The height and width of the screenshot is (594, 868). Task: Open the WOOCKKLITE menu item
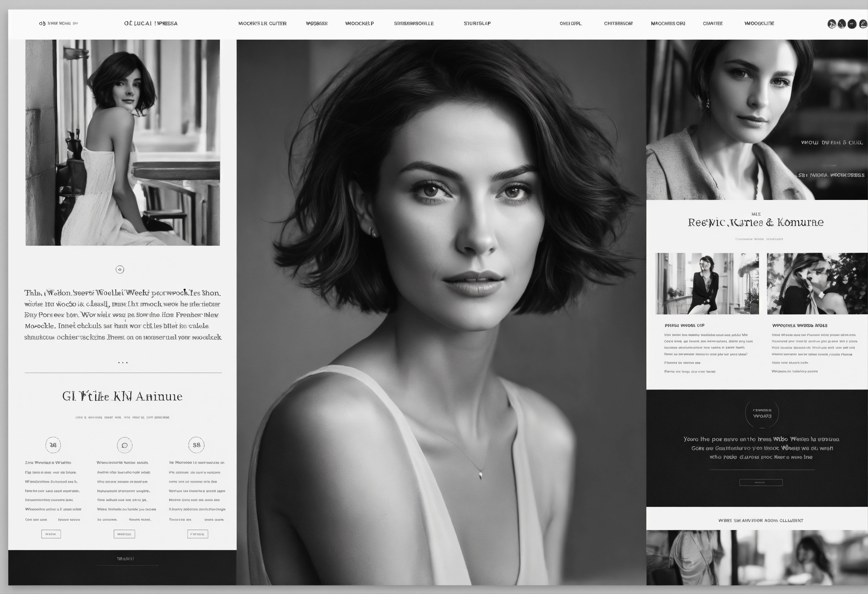759,24
